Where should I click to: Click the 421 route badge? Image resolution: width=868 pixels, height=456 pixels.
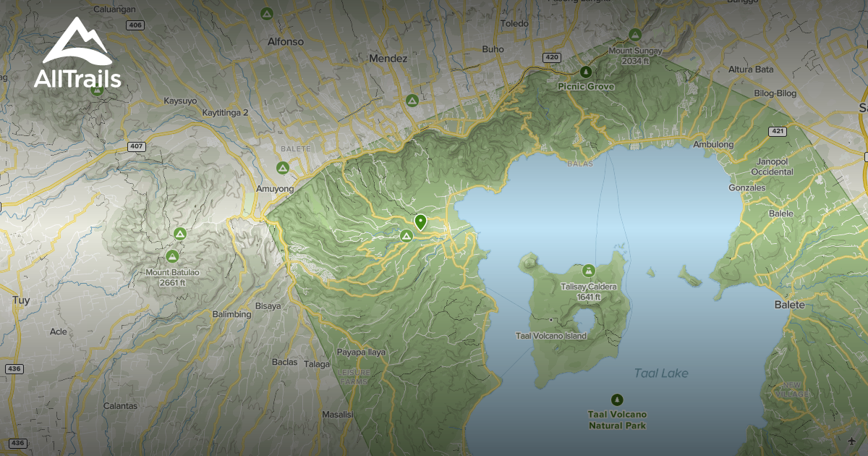pos(778,132)
